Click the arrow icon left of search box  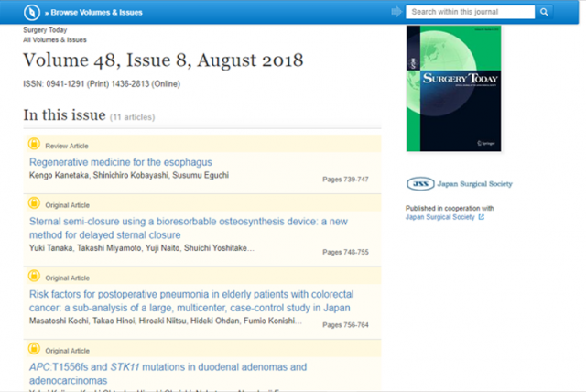click(396, 12)
